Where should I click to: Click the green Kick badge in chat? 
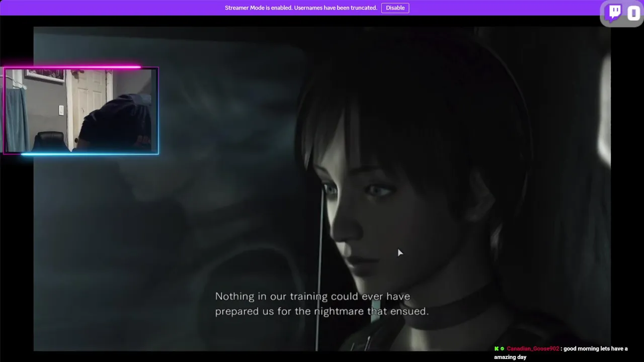tap(497, 349)
